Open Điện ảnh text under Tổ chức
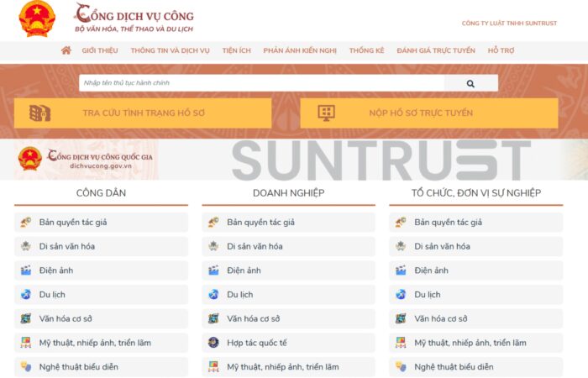This screenshot has height=378, width=588. (431, 270)
